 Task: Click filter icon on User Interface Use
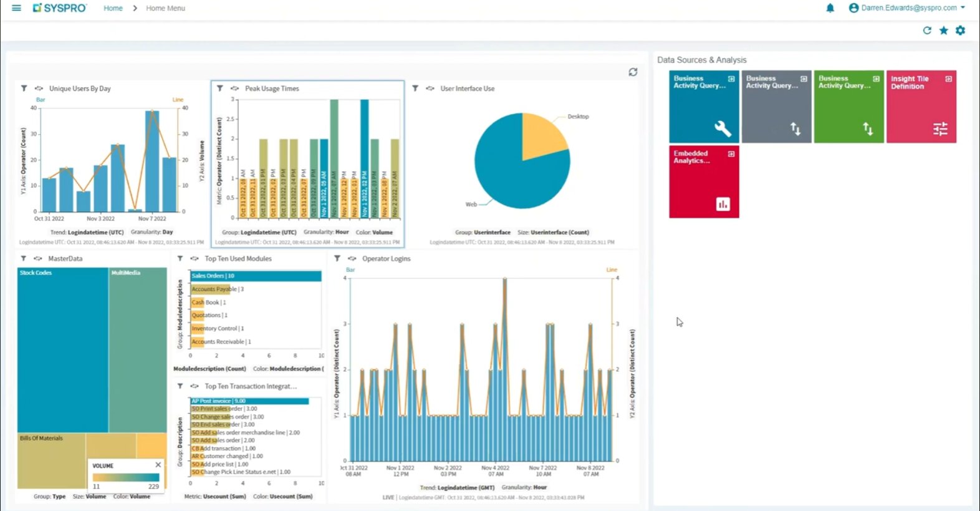(415, 89)
